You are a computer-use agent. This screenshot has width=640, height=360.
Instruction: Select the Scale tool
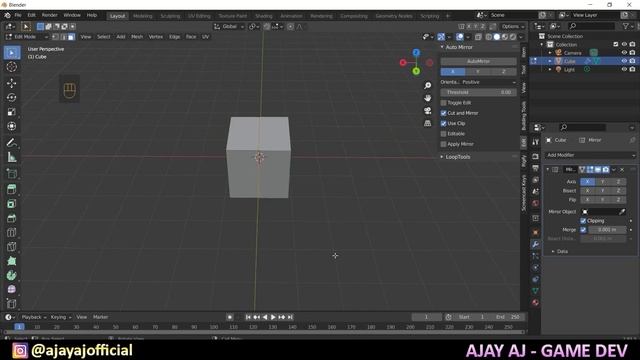coord(11,112)
